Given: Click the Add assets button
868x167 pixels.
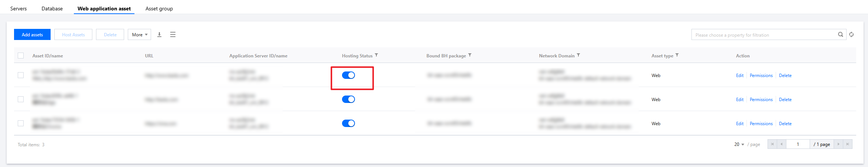Looking at the screenshot, I should 32,34.
